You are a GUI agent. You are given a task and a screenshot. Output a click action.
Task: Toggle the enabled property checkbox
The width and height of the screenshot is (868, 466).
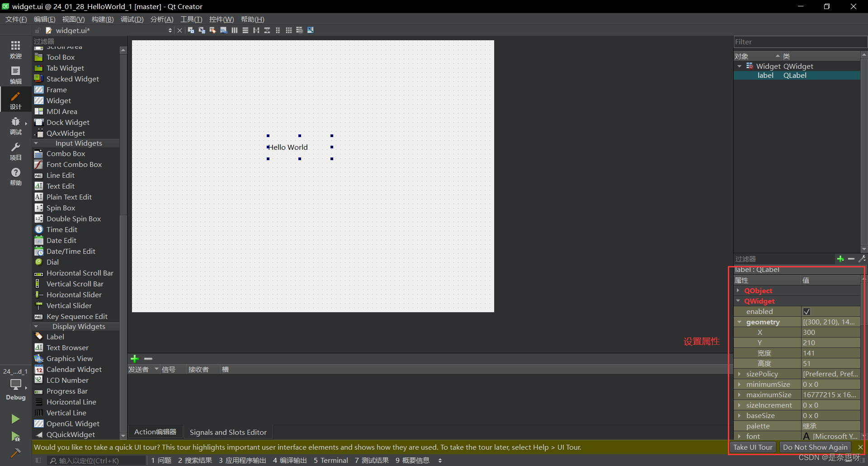point(807,312)
